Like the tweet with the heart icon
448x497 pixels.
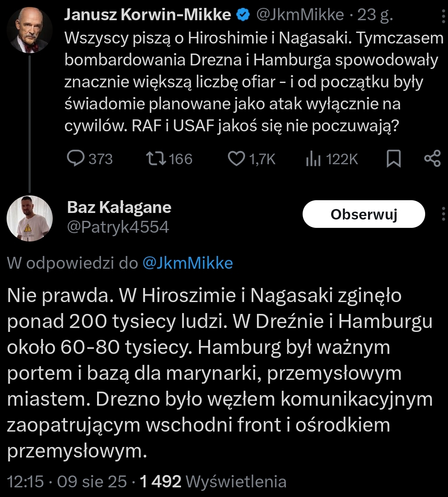tap(237, 158)
